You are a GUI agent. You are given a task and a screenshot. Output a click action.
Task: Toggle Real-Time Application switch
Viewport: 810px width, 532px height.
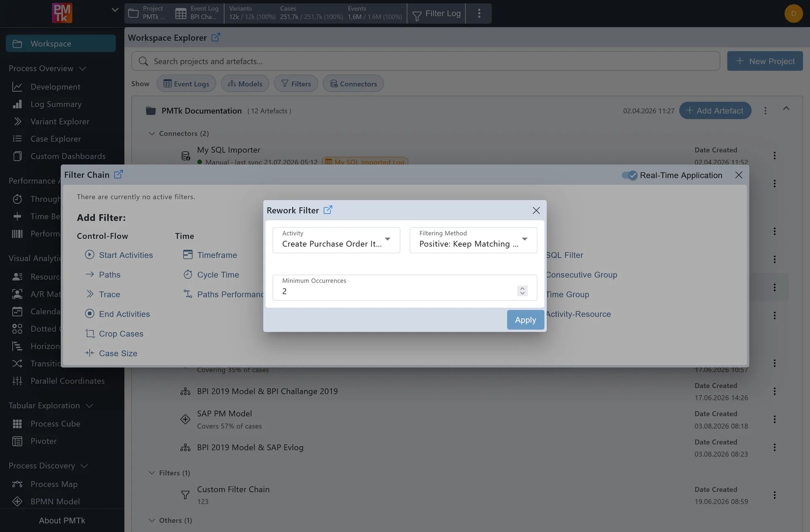(629, 175)
